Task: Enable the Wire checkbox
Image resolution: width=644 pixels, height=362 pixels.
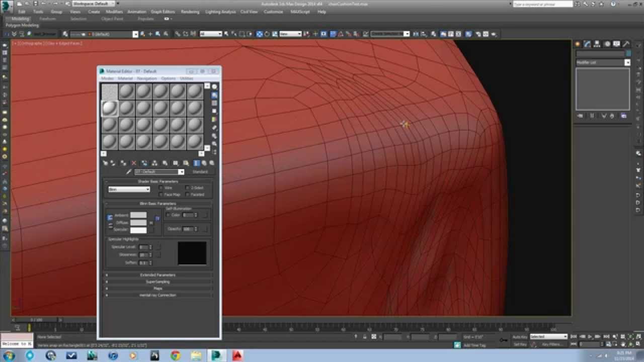Action: 161,188
